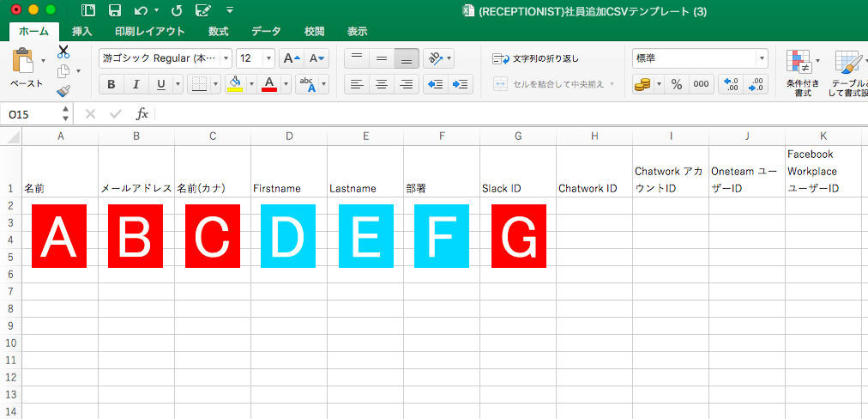Open the font name dropdown

tap(226, 58)
